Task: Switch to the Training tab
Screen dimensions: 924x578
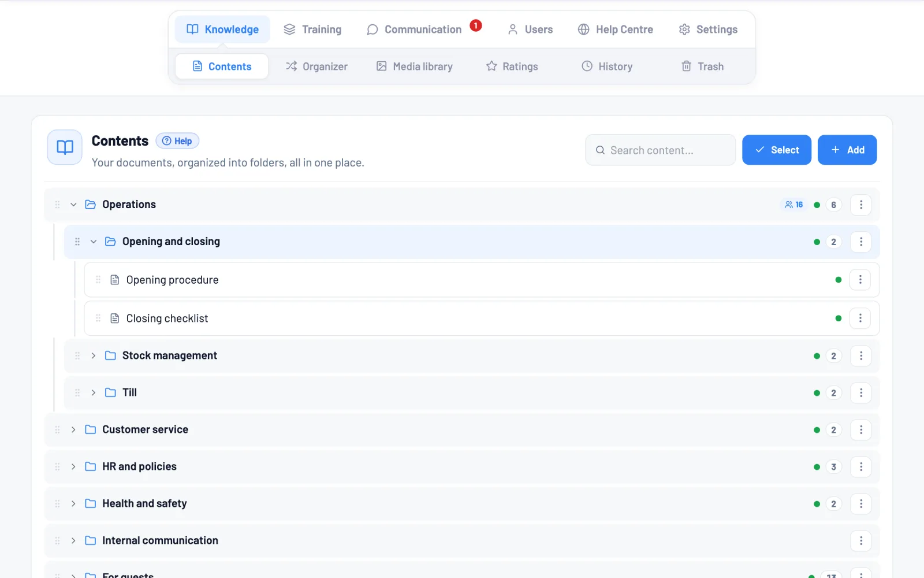Action: point(312,29)
